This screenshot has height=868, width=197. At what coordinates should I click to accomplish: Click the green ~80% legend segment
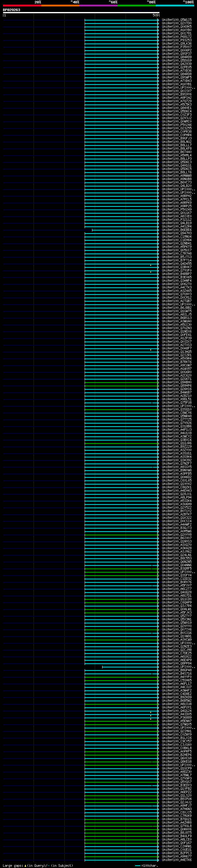(137, 6)
